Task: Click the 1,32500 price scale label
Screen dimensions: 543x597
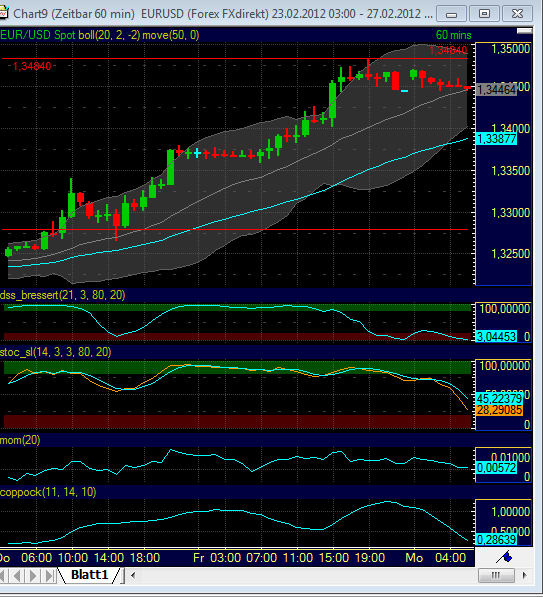Action: coord(511,254)
